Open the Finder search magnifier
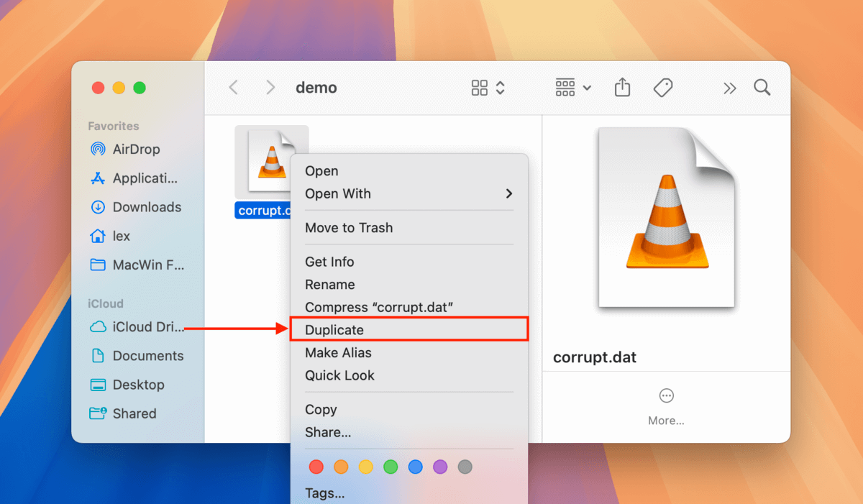This screenshot has height=504, width=863. (762, 88)
